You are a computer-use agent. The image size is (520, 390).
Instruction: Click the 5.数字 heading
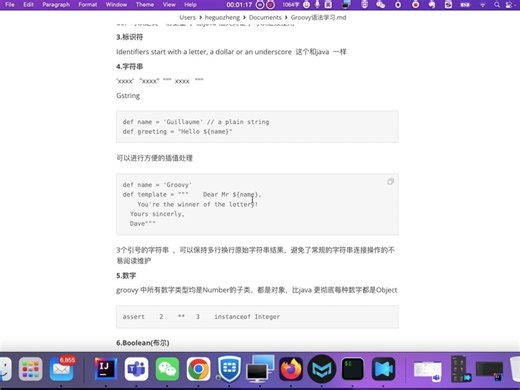point(126,276)
